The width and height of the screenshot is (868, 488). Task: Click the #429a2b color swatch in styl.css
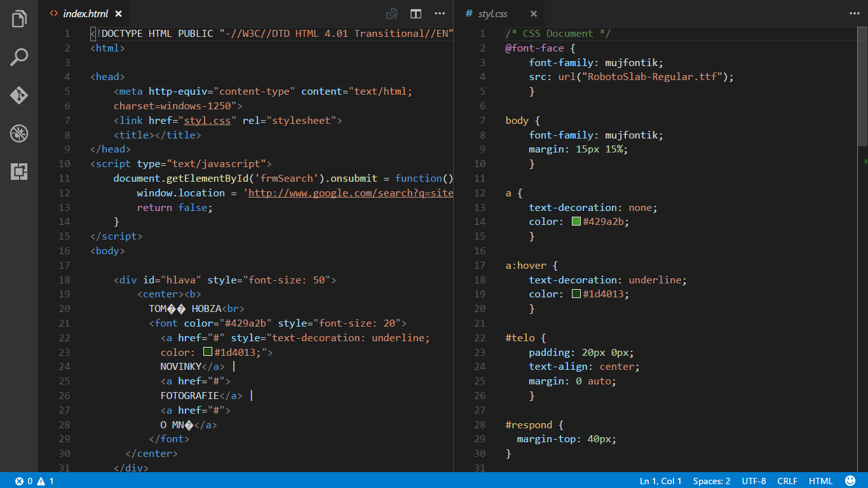(576, 222)
